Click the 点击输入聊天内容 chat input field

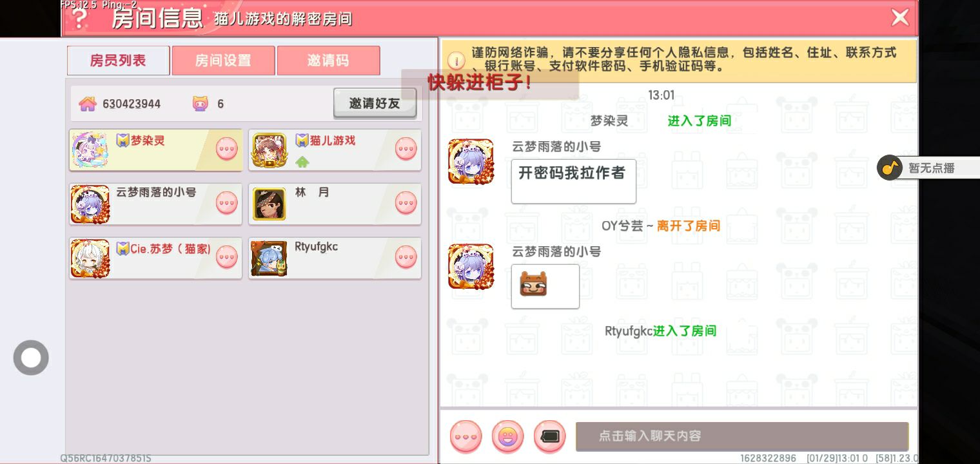click(742, 436)
